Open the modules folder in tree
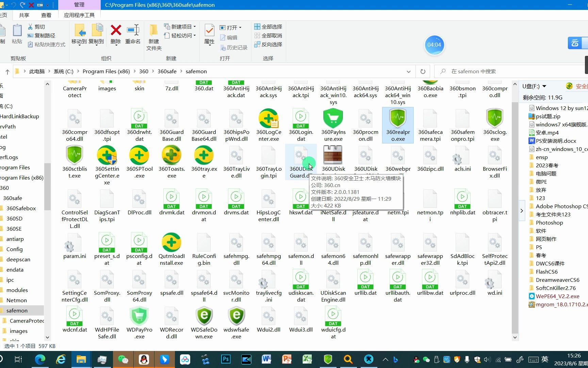588x368 pixels. coord(17,290)
